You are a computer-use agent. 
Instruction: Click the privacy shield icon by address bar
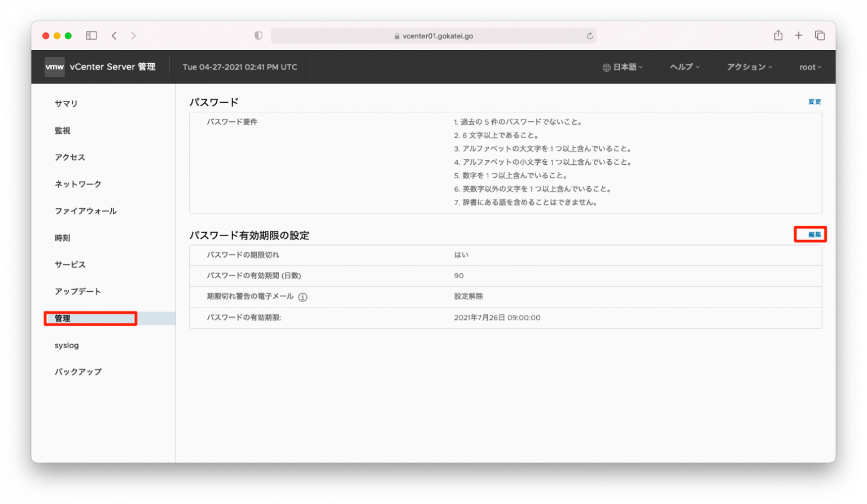click(x=259, y=36)
